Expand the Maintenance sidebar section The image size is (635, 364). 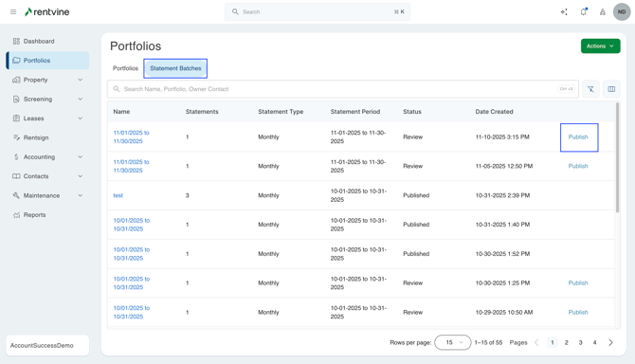point(81,195)
